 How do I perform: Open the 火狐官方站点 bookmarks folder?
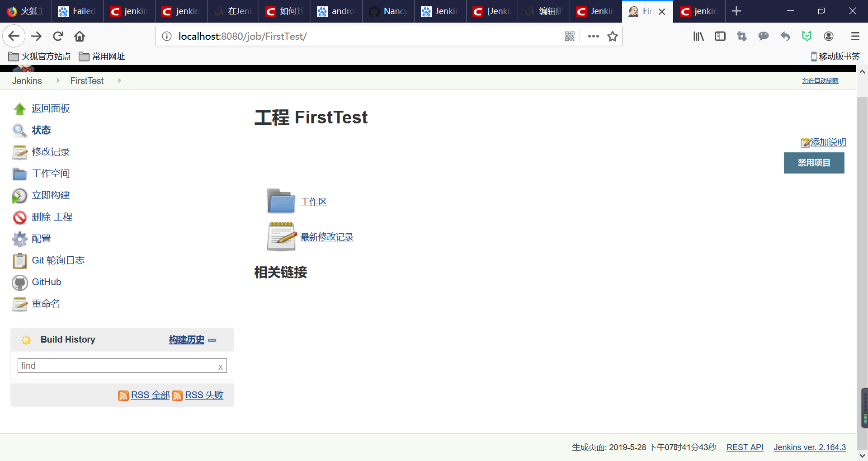point(39,56)
